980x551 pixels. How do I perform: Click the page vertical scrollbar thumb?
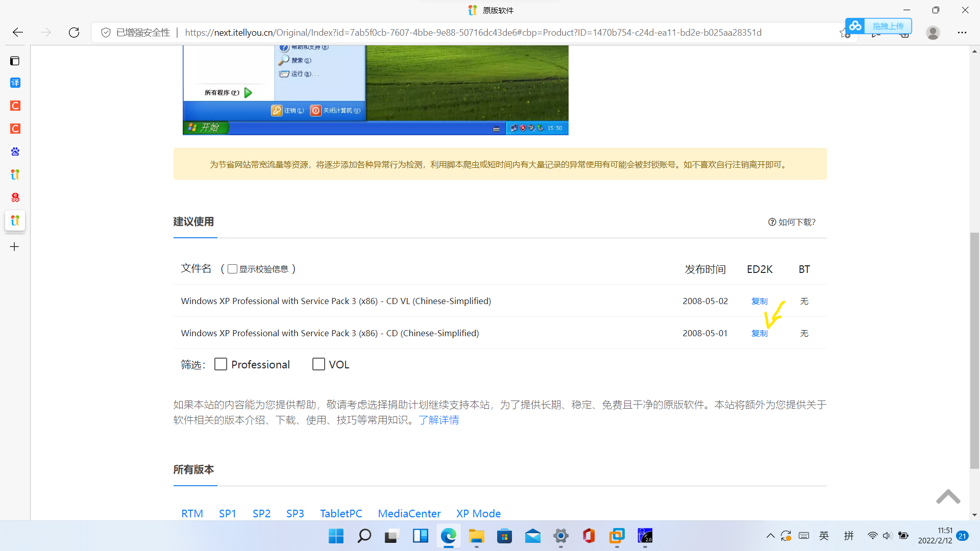974,349
